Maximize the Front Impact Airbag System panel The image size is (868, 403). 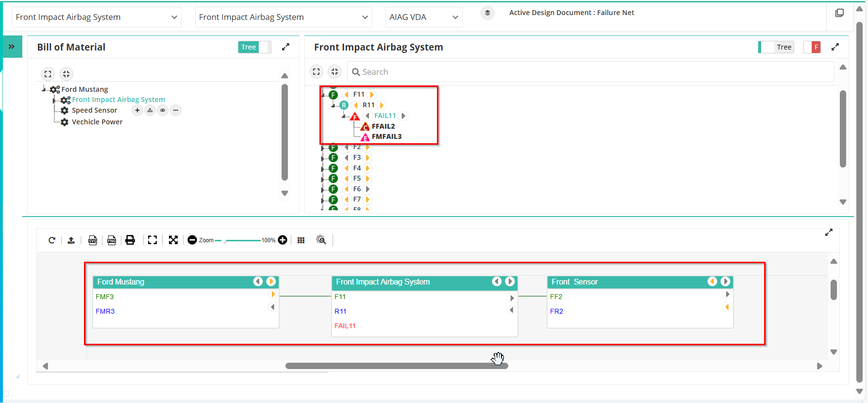[x=835, y=47]
